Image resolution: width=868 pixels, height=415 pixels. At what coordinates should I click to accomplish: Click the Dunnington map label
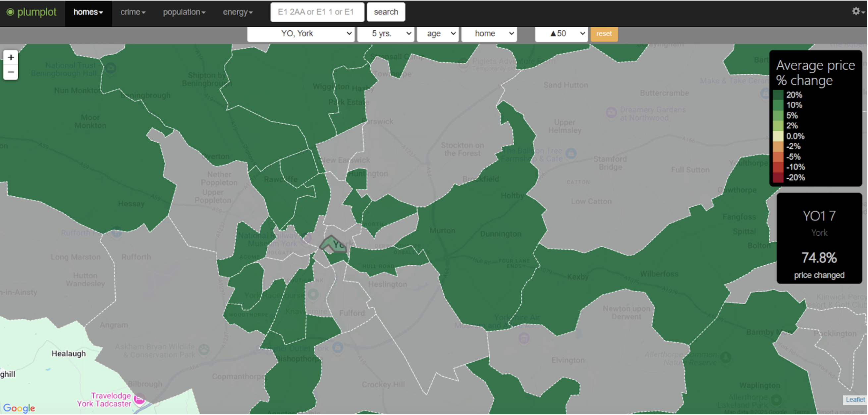501,234
